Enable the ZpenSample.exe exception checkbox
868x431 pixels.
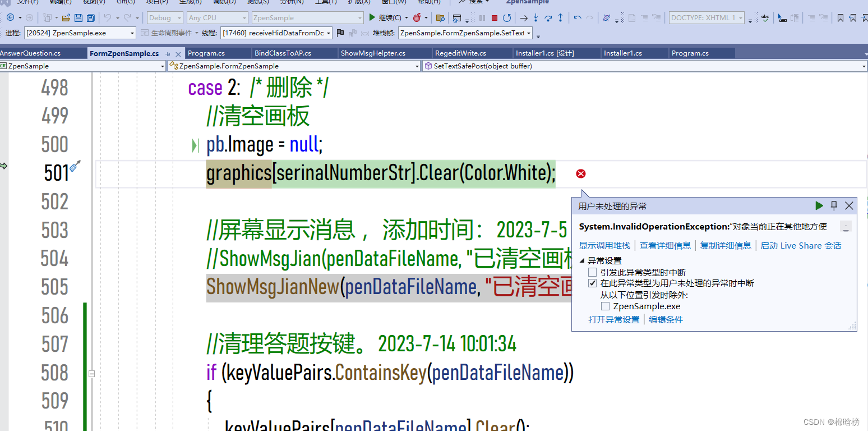[605, 306]
